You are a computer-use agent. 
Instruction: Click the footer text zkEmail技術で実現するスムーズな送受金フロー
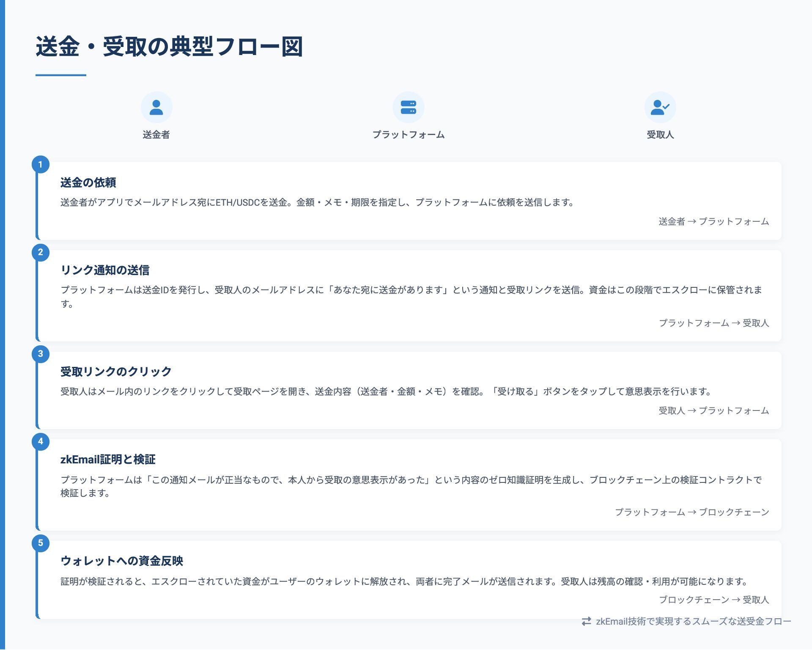pos(693,621)
